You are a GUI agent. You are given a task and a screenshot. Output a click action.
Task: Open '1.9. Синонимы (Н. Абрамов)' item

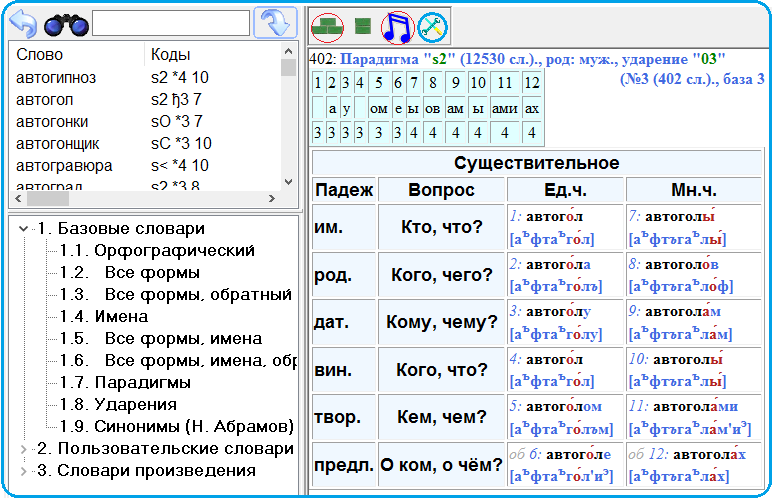coord(177,427)
